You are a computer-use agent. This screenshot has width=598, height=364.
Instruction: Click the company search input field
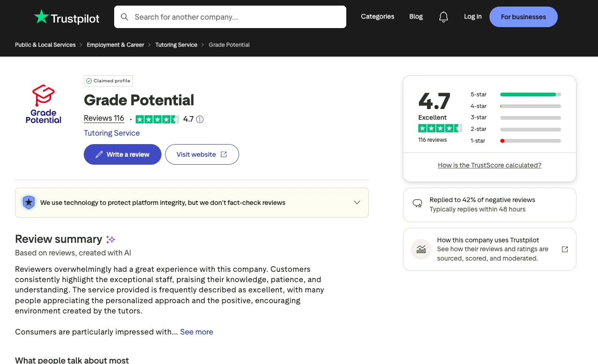pyautogui.click(x=230, y=16)
